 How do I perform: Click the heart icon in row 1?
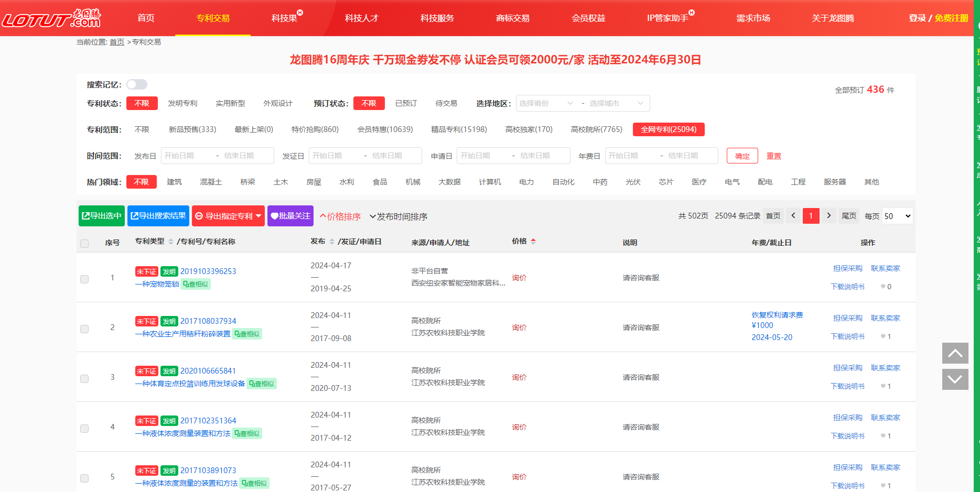883,287
